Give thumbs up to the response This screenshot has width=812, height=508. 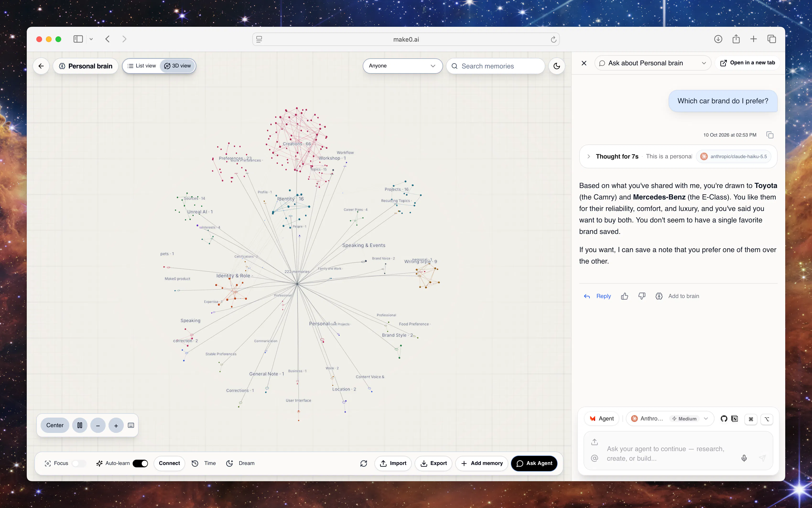tap(624, 296)
